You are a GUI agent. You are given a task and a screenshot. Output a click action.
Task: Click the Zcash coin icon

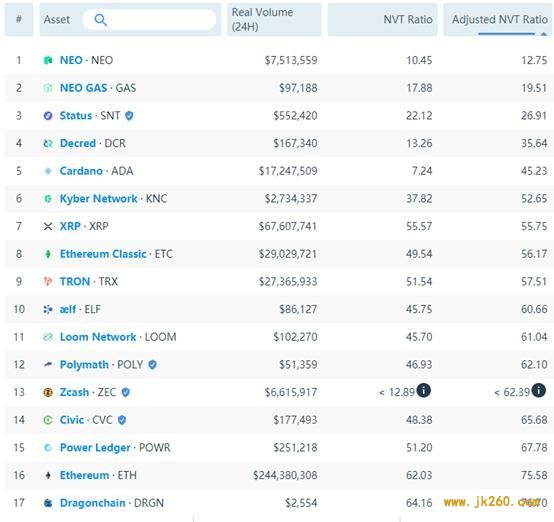tap(48, 392)
